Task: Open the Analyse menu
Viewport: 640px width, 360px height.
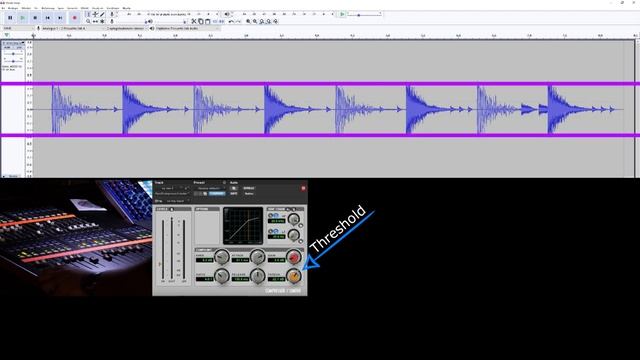Action: [98, 8]
